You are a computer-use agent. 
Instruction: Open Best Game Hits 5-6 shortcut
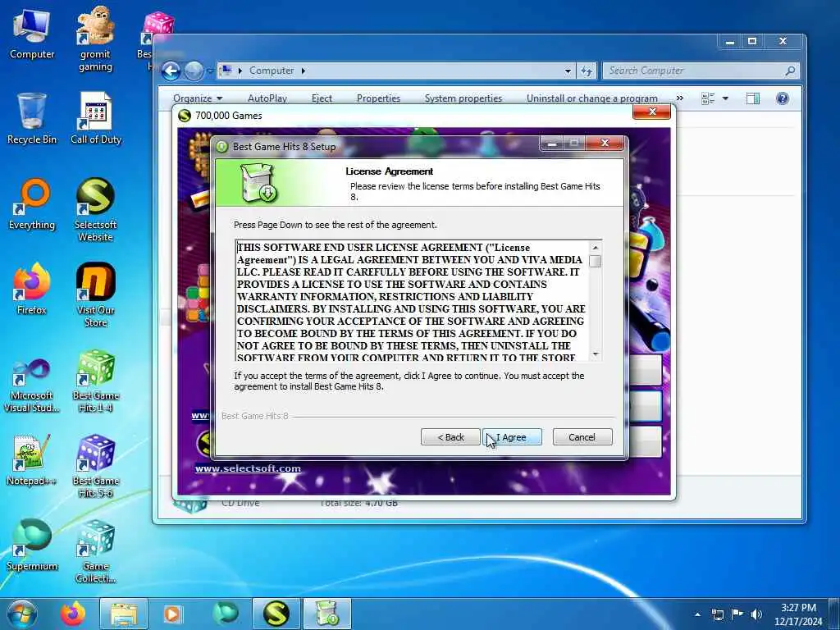pos(95,466)
